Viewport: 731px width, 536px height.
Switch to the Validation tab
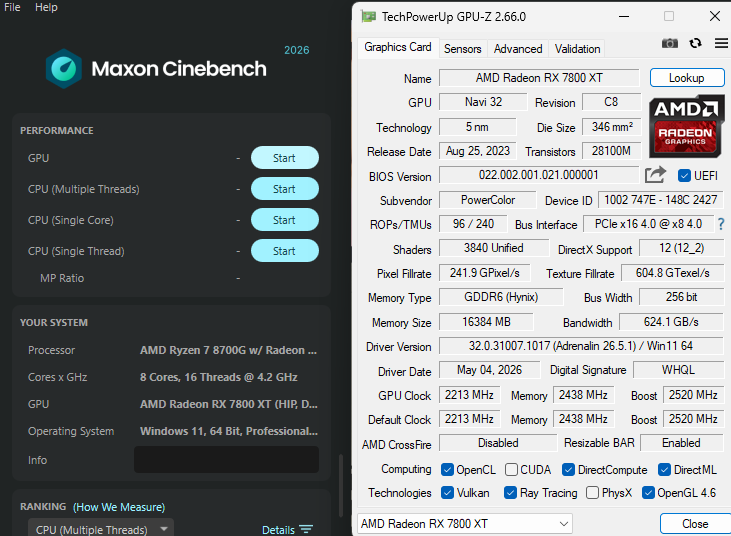coord(577,49)
